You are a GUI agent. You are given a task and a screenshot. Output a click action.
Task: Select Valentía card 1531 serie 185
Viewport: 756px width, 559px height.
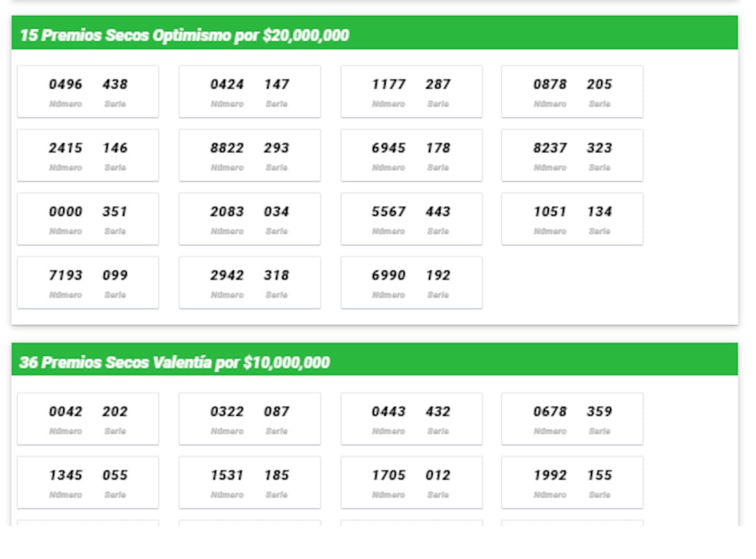249,483
